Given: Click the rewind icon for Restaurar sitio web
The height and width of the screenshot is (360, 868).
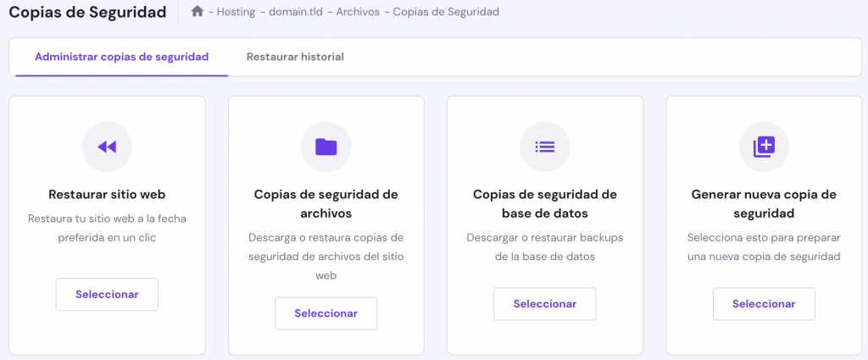Looking at the screenshot, I should click(x=107, y=147).
